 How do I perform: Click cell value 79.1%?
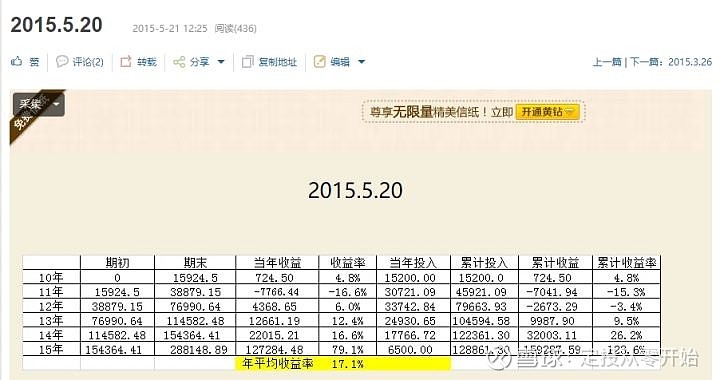click(348, 350)
